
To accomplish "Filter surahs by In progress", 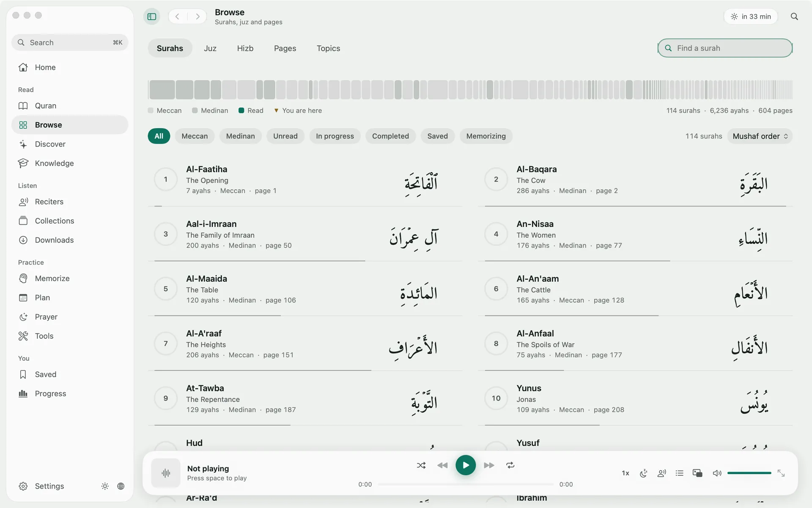I will pyautogui.click(x=335, y=136).
